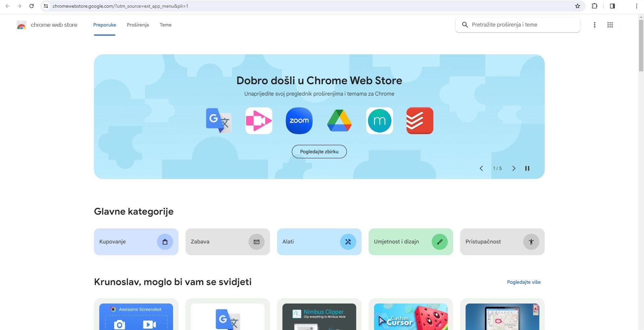
Task: Open the Google Drive icon in banner
Action: (x=339, y=121)
